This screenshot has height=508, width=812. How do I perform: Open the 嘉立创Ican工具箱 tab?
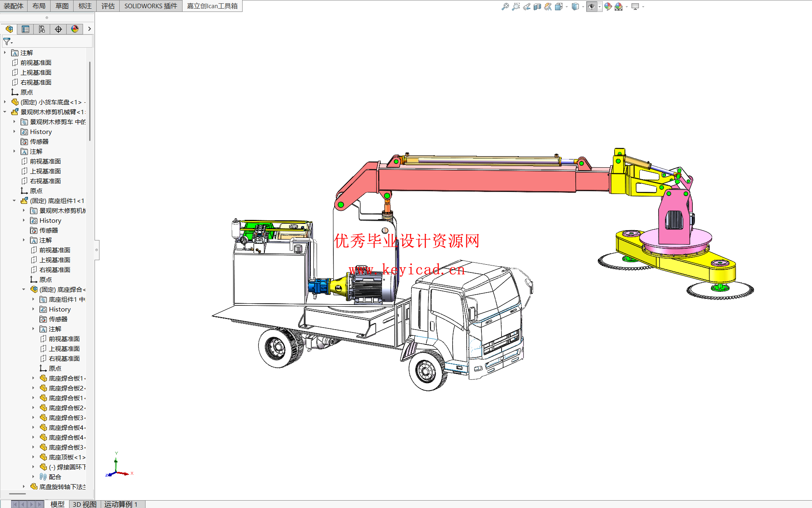[212, 6]
